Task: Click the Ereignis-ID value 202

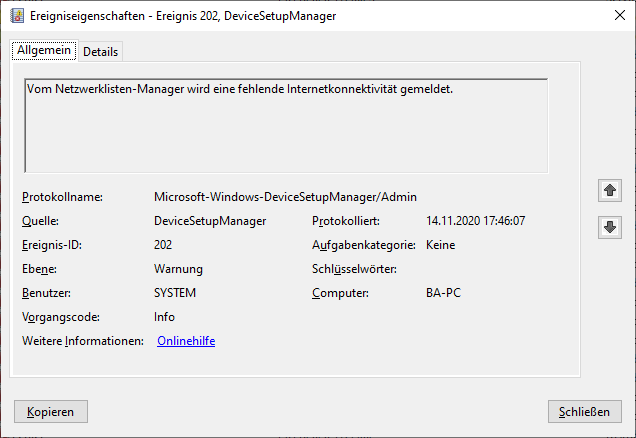Action: click(x=163, y=245)
